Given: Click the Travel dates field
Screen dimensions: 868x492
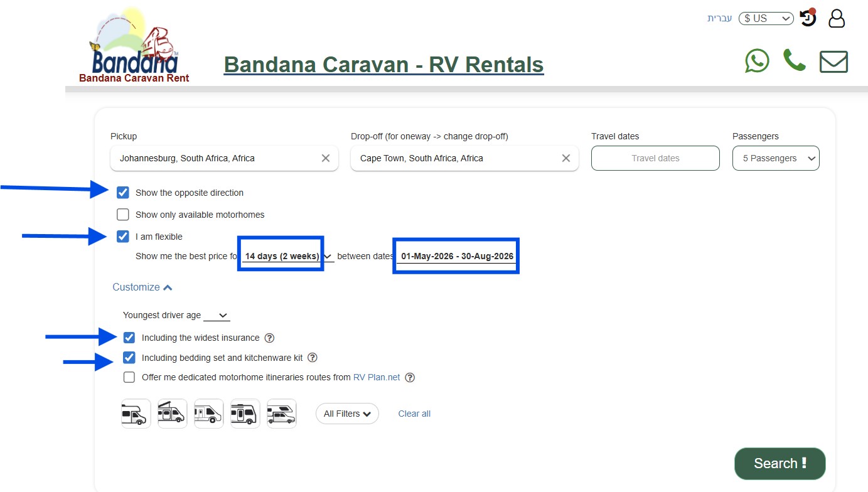Looking at the screenshot, I should click(655, 158).
